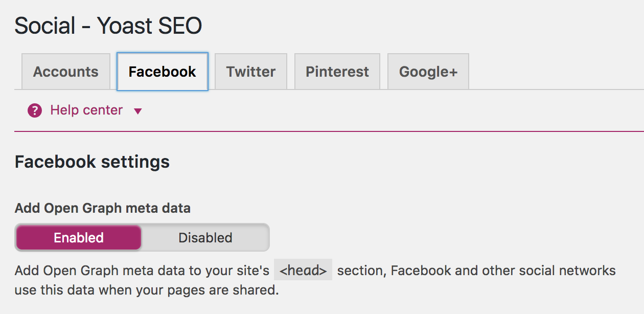Select the Facebook tab

[162, 72]
